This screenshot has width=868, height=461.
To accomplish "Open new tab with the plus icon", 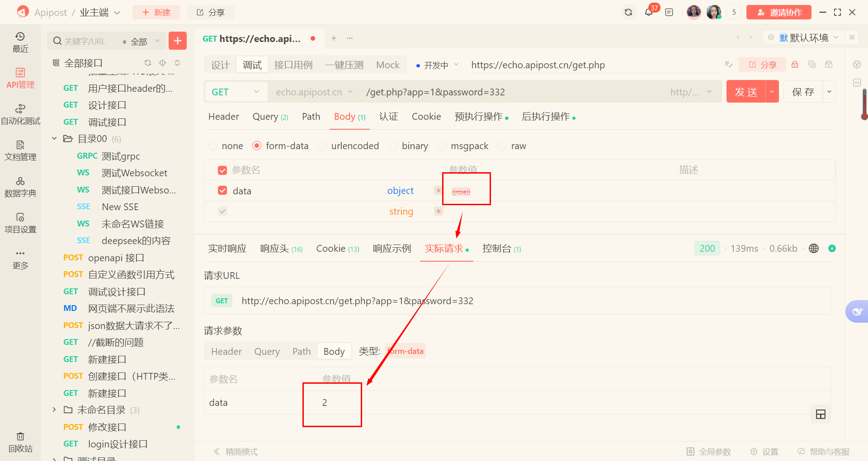I will (334, 38).
